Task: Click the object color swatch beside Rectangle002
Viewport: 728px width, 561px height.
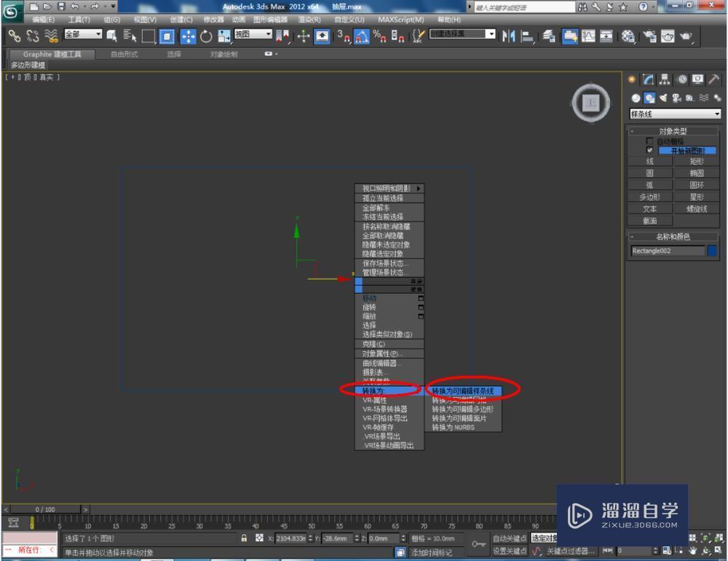Action: point(712,251)
